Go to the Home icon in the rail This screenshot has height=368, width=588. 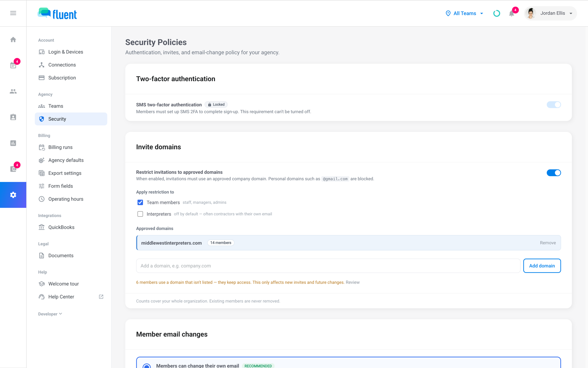(13, 40)
